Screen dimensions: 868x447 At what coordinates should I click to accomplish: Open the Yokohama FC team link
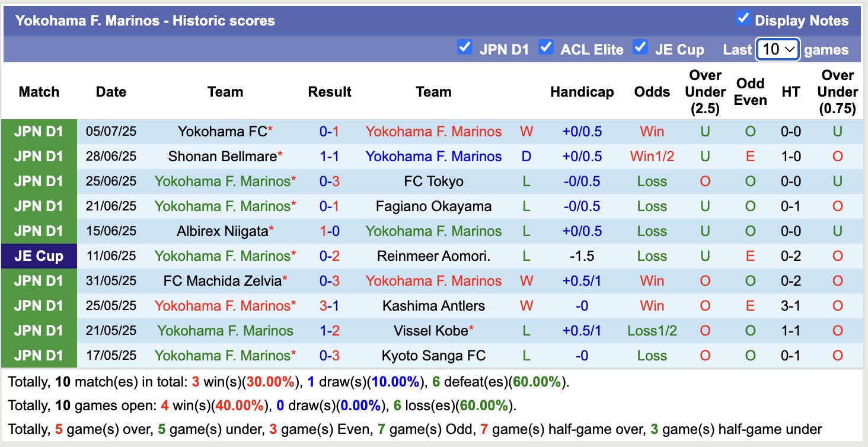221,132
